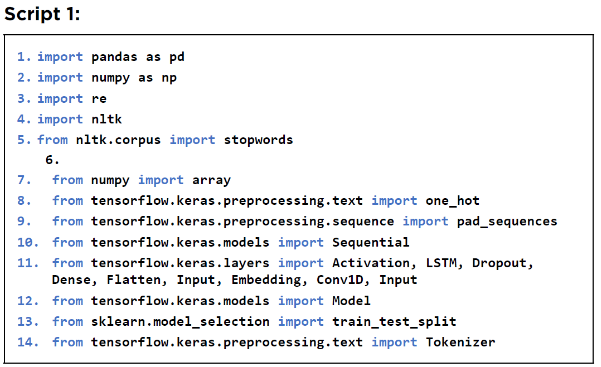601x367 pixels.
Task: Click 'stopwords' on line 5
Action: (x=258, y=140)
